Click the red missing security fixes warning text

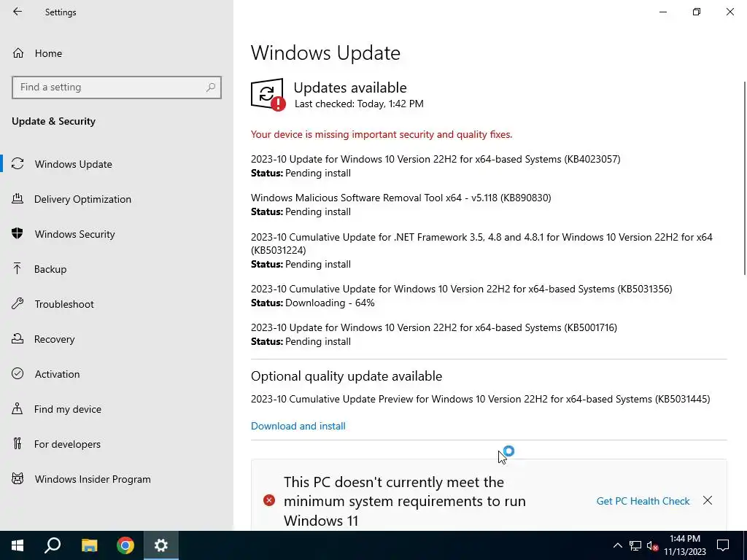[x=382, y=134]
